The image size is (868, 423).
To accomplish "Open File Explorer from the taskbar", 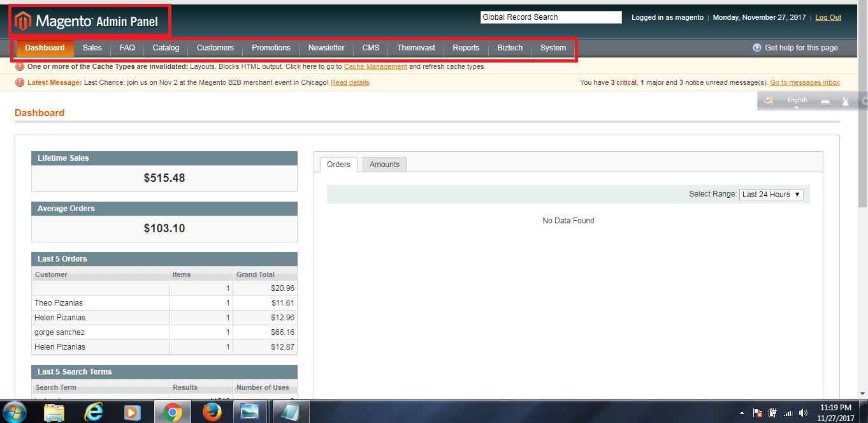I will click(54, 412).
